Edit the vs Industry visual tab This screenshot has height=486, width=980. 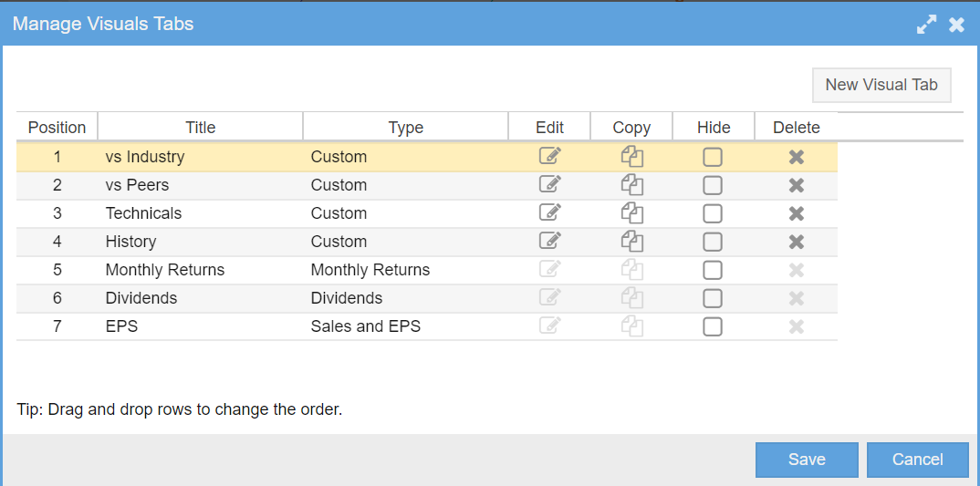coord(550,156)
